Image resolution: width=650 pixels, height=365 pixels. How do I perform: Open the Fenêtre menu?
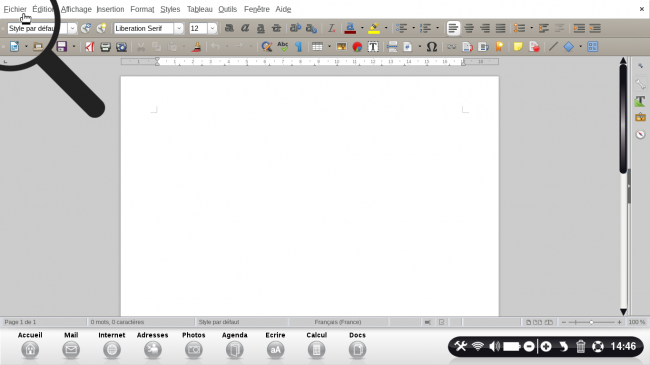[x=257, y=9]
